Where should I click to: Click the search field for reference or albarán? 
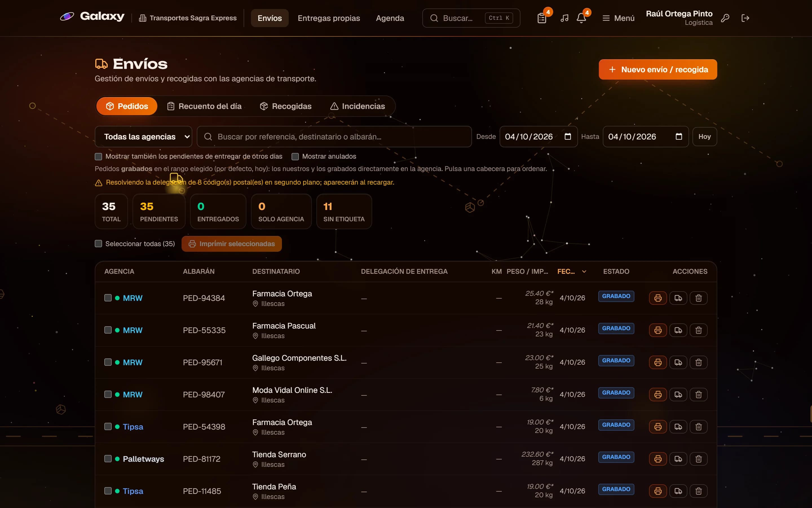[x=334, y=137]
